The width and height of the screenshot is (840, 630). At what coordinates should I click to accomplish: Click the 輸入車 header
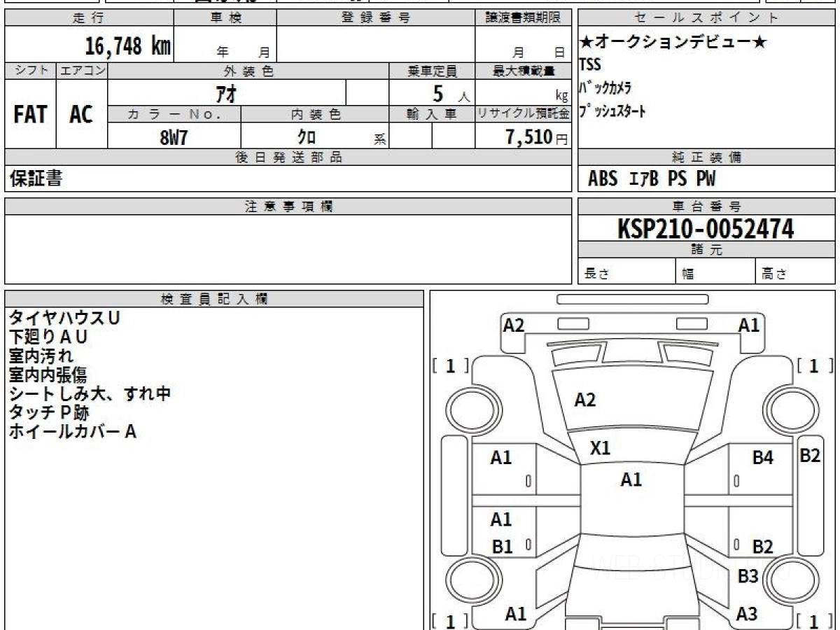[x=432, y=114]
